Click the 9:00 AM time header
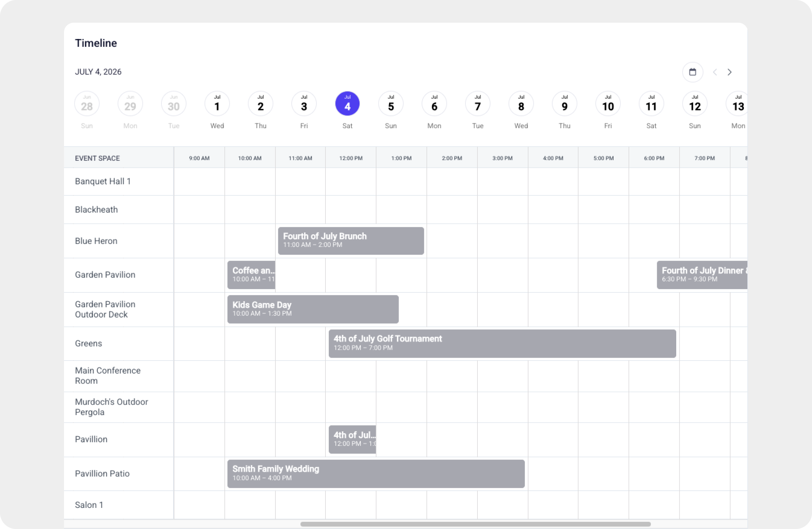The image size is (812, 529). [199, 158]
